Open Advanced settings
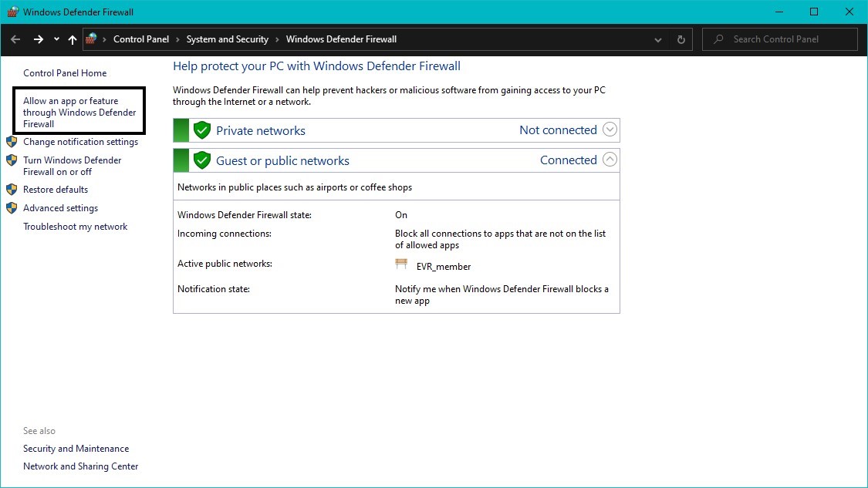The height and width of the screenshot is (488, 868). click(60, 208)
